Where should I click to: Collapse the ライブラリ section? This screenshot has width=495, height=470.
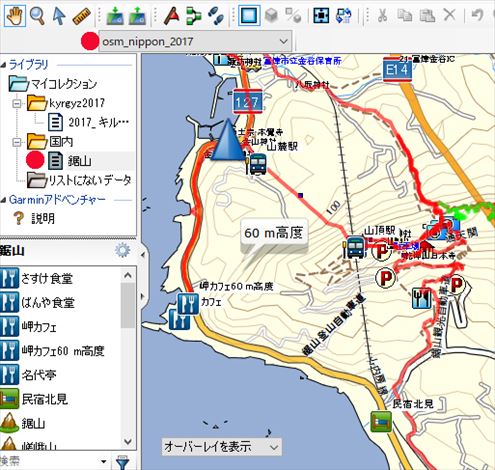click(3, 65)
